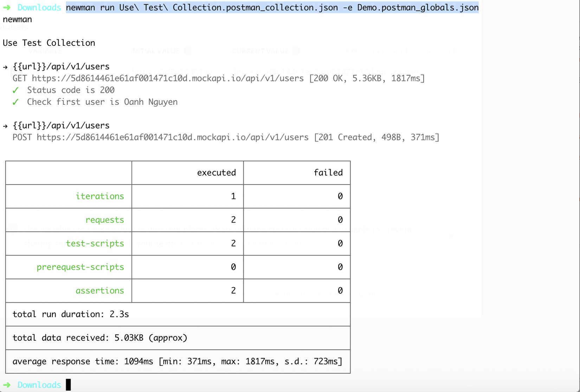This screenshot has width=580, height=392.
Task: Click the 'Use Test Collection' heading
Action: 49,43
